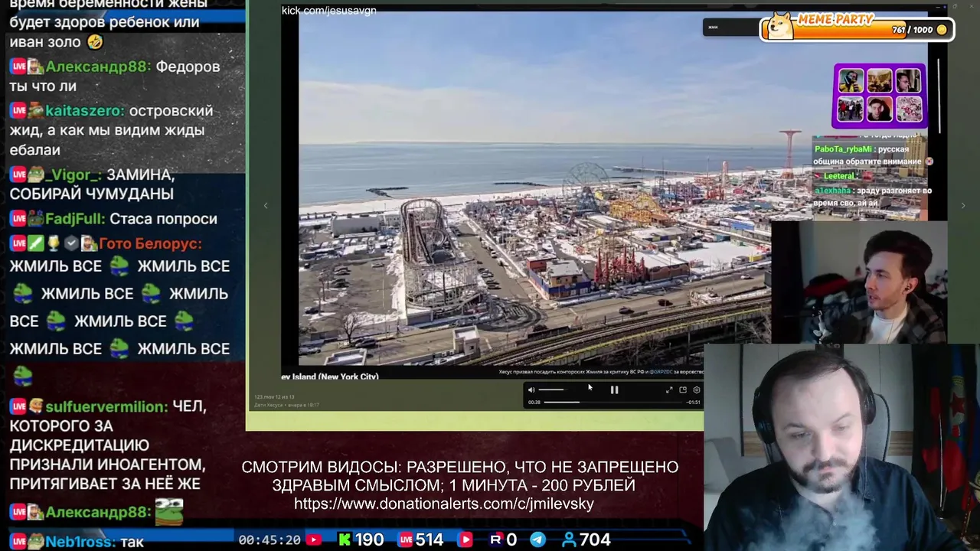Click username _Vigor_ in chat
Image resolution: width=980 pixels, height=551 pixels.
[x=73, y=174]
